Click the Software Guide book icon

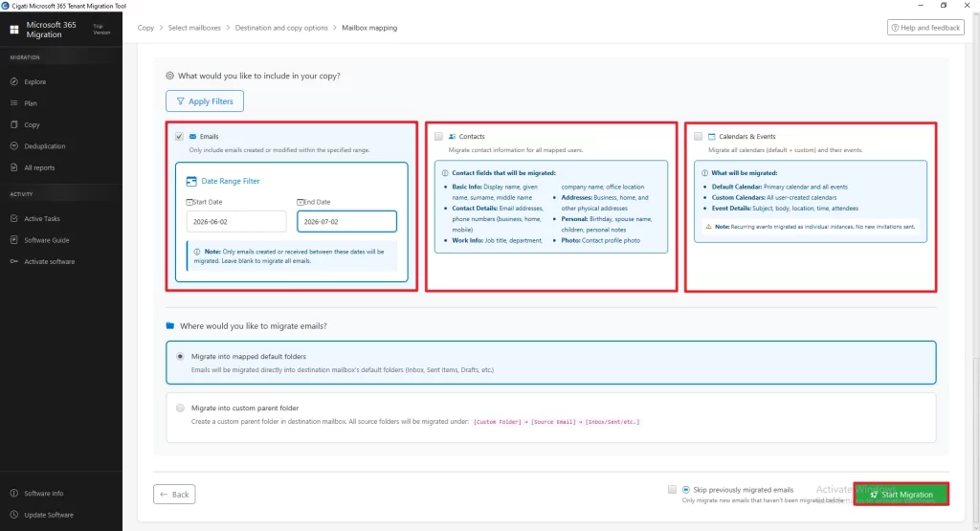pos(13,240)
